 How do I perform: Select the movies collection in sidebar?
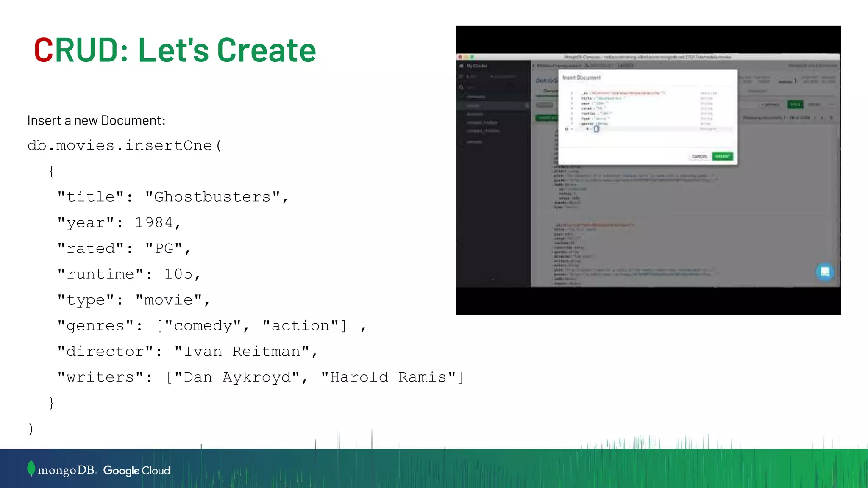(474, 105)
